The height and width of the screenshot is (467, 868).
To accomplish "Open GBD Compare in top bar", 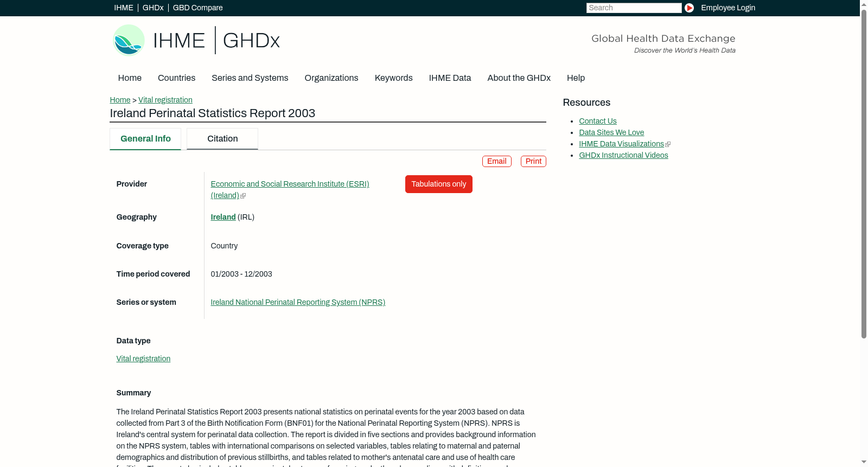I will 197,8.
